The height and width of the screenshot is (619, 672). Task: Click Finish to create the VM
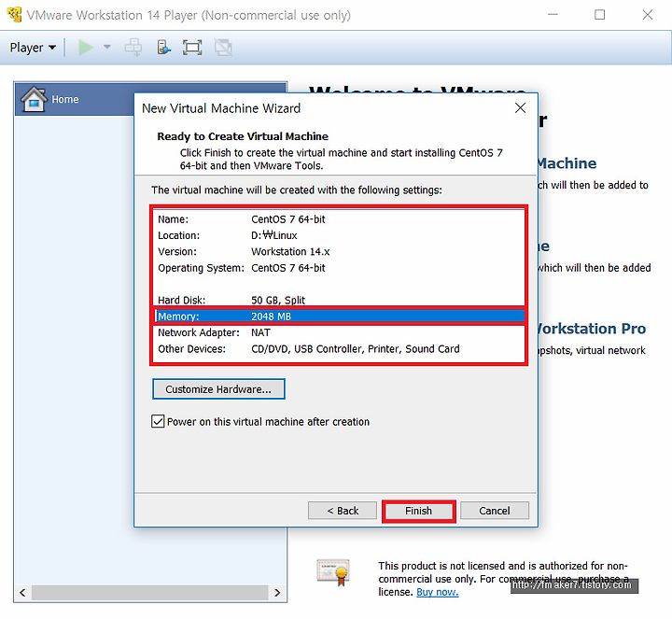click(x=418, y=511)
